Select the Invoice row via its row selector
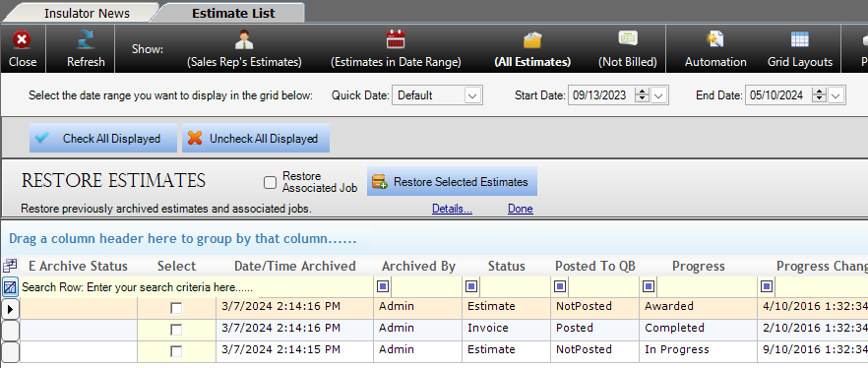The width and height of the screenshot is (868, 368). click(10, 330)
